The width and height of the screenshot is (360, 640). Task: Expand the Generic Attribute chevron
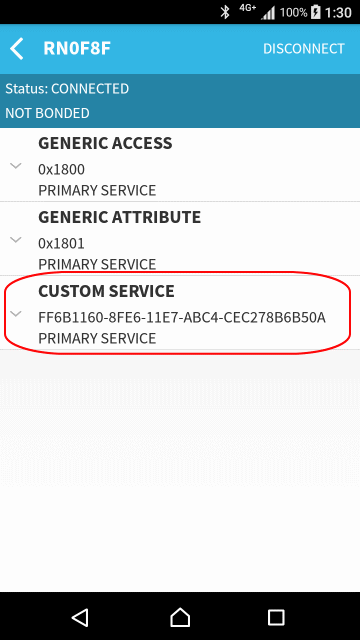16,240
